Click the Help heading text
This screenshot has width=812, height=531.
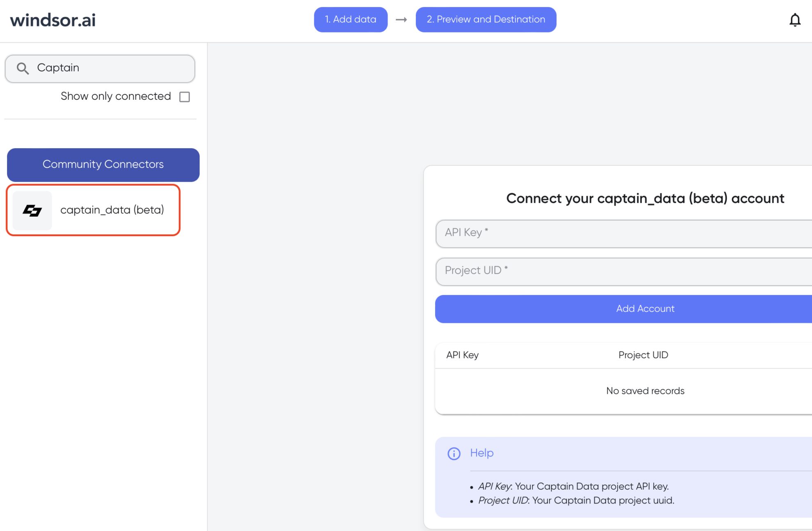click(x=481, y=453)
